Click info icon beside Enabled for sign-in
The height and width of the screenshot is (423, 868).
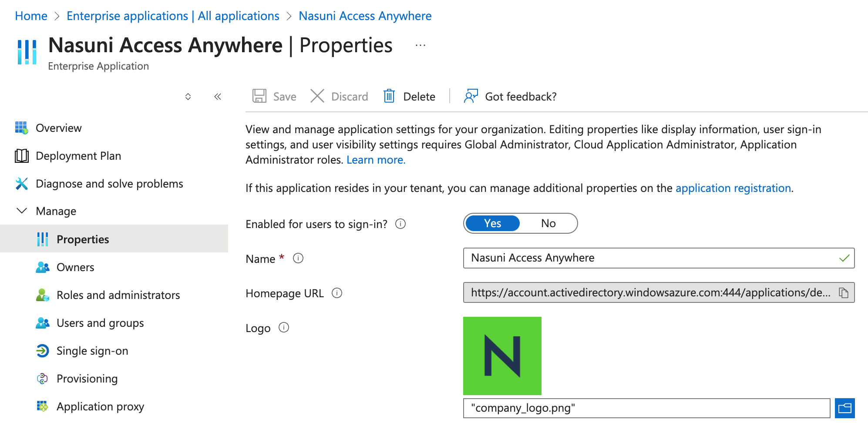400,224
